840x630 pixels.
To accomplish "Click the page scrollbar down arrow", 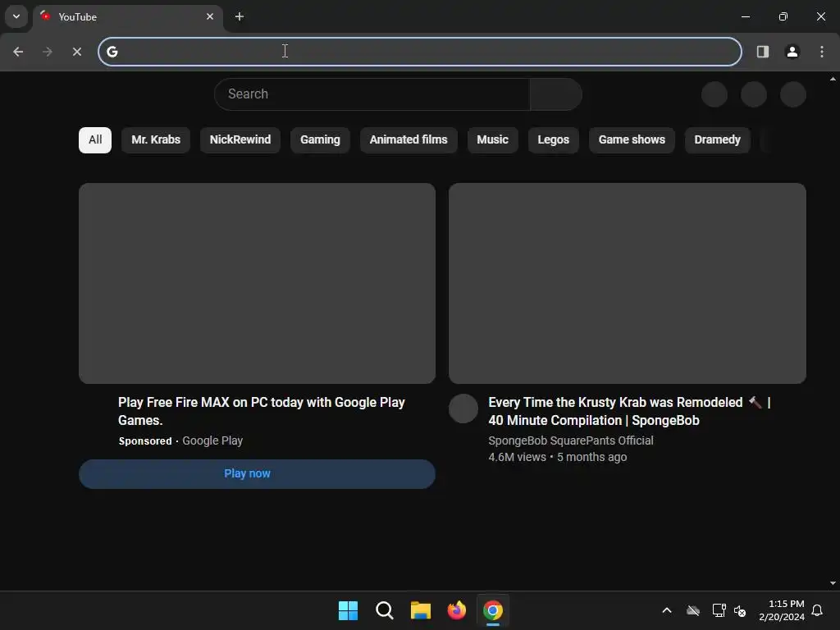I will tap(833, 583).
